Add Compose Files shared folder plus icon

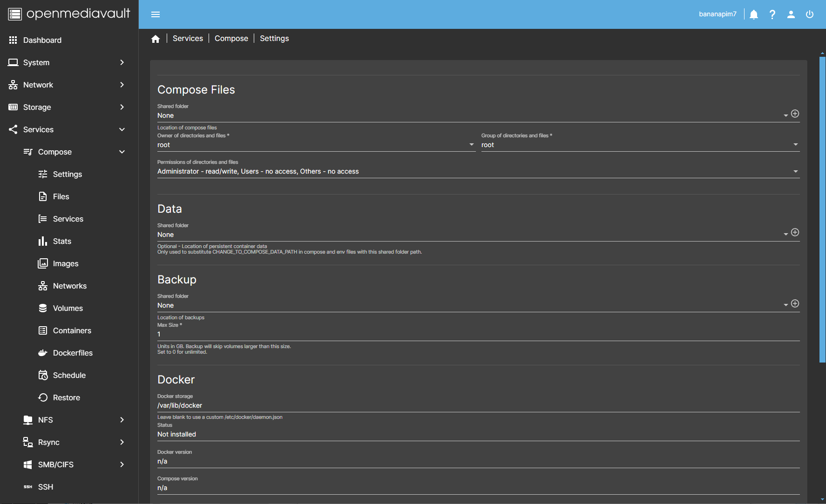pyautogui.click(x=795, y=114)
